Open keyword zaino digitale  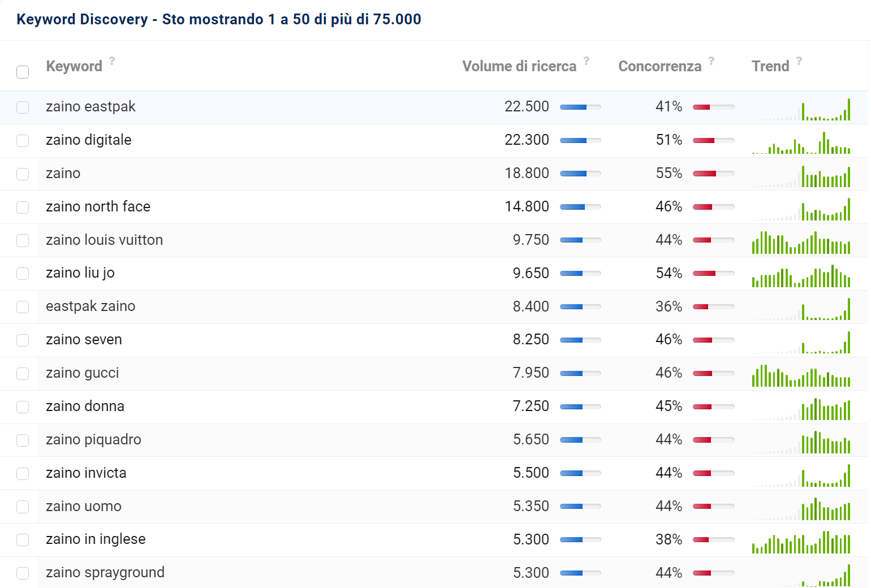(x=88, y=140)
